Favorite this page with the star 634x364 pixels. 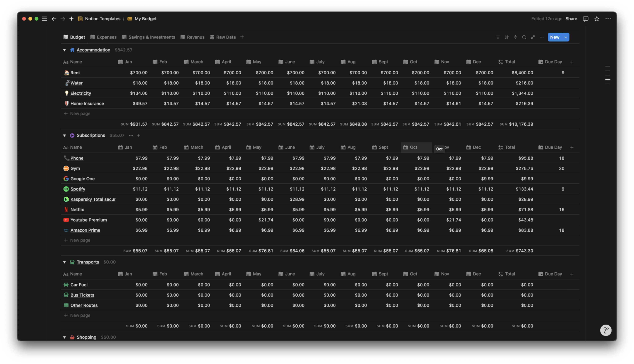[597, 19]
